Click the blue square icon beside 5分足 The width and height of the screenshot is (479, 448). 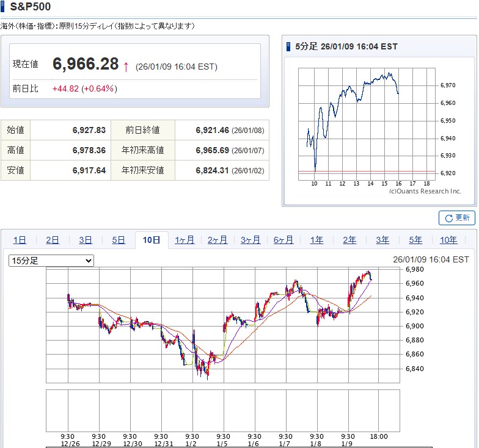[x=289, y=46]
